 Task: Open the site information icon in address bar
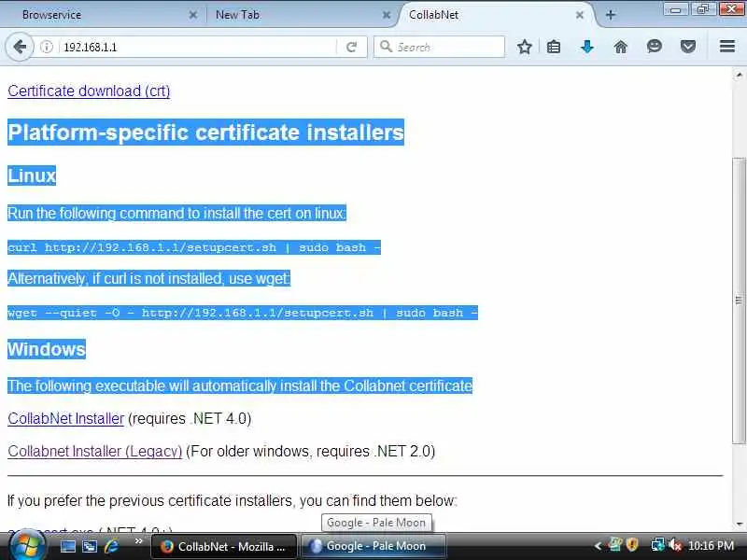click(x=46, y=47)
